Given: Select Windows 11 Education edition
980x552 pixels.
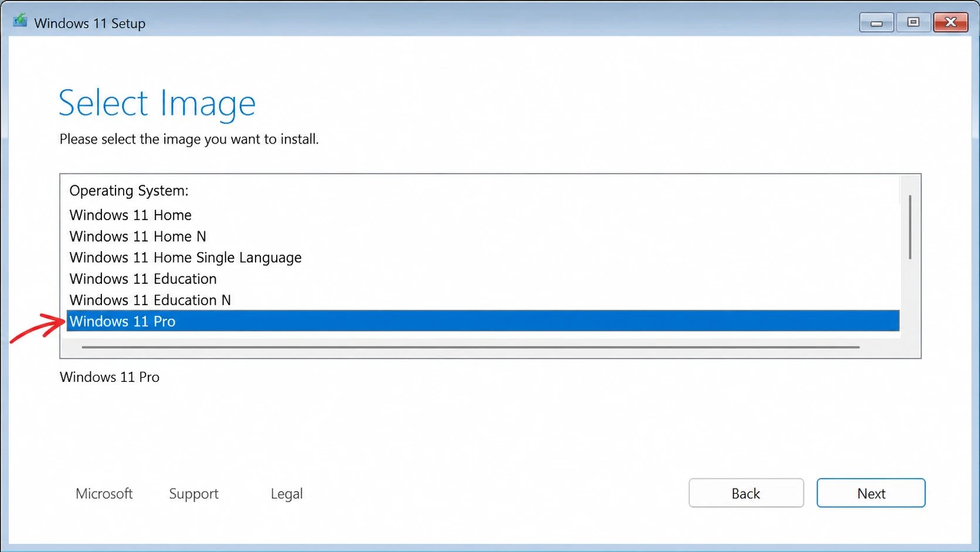Looking at the screenshot, I should (x=143, y=279).
